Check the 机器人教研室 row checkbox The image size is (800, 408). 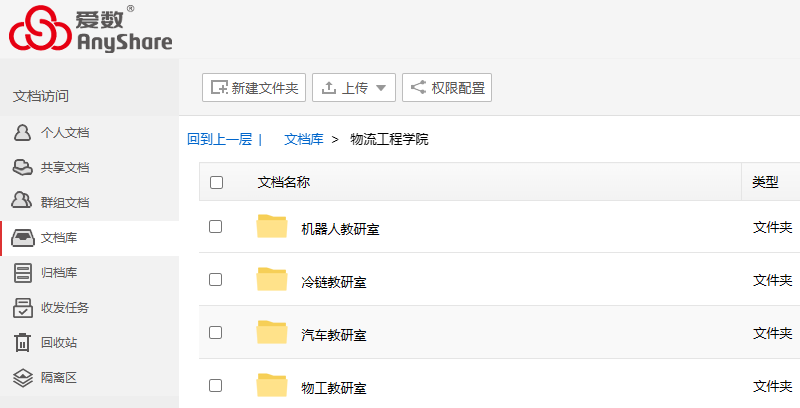pyautogui.click(x=215, y=227)
